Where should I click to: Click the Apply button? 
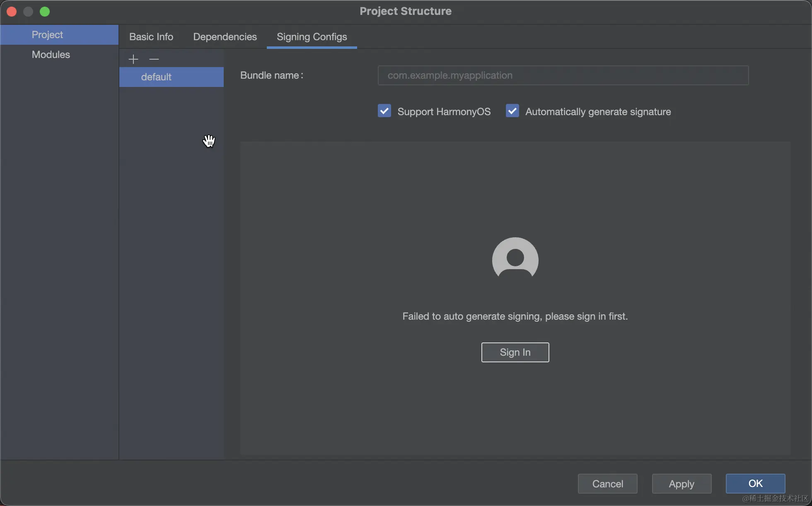(x=681, y=484)
